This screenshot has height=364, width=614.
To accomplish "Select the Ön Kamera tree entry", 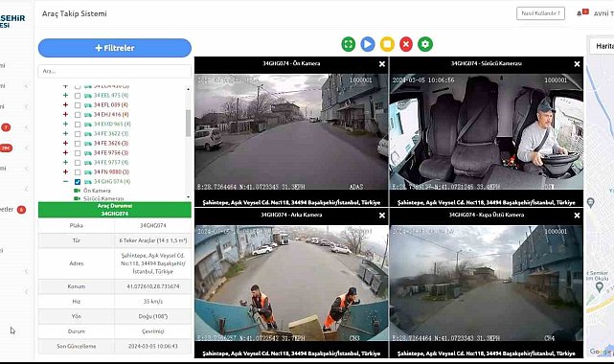I will (97, 191).
